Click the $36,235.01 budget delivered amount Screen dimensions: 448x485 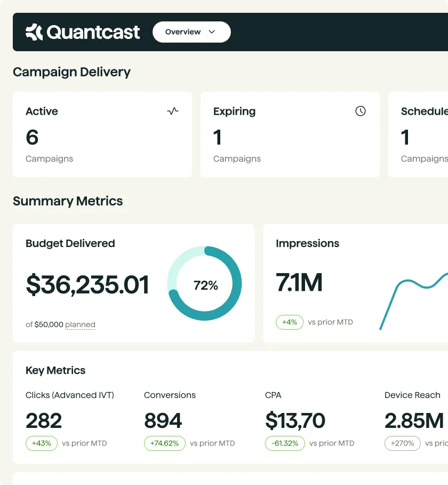87,285
